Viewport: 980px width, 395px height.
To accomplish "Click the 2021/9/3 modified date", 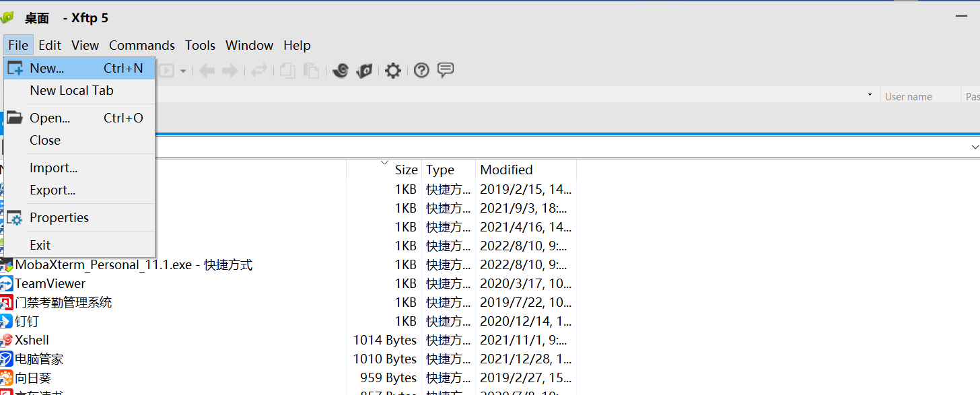I will tap(524, 209).
